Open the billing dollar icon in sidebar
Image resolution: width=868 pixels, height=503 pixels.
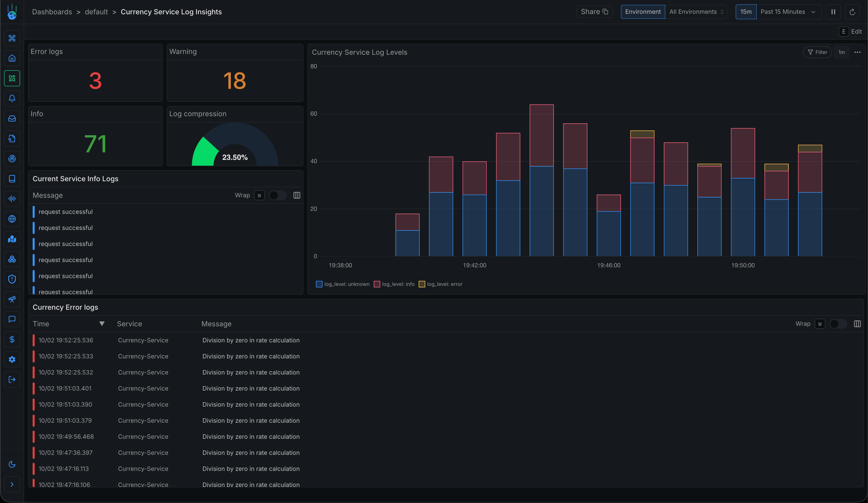point(12,339)
